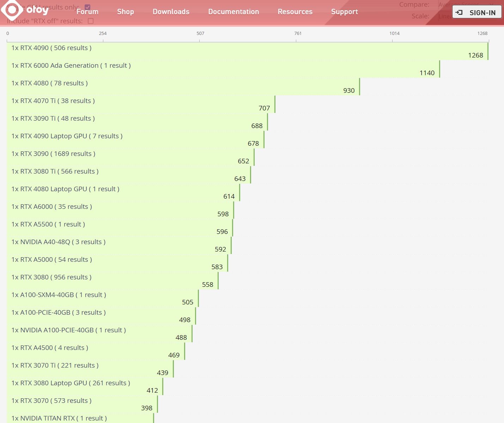
Task: Go to the Shop page
Action: [126, 12]
